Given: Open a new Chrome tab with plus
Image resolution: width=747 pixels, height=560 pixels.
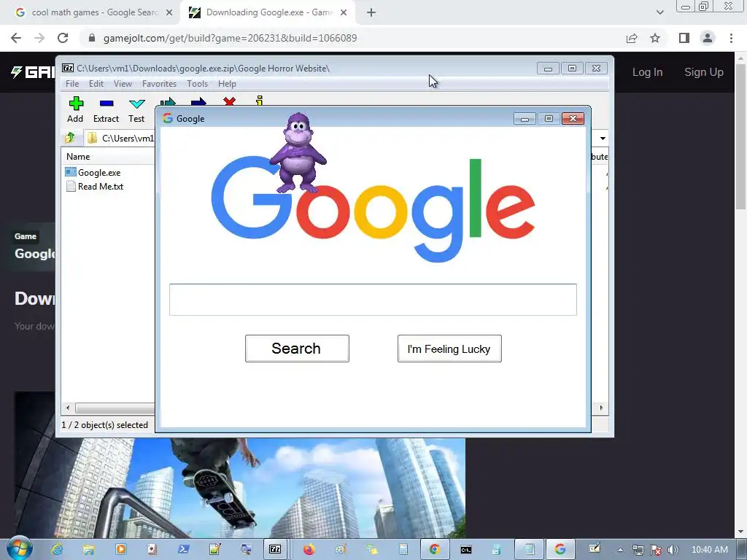Looking at the screenshot, I should pos(371,13).
